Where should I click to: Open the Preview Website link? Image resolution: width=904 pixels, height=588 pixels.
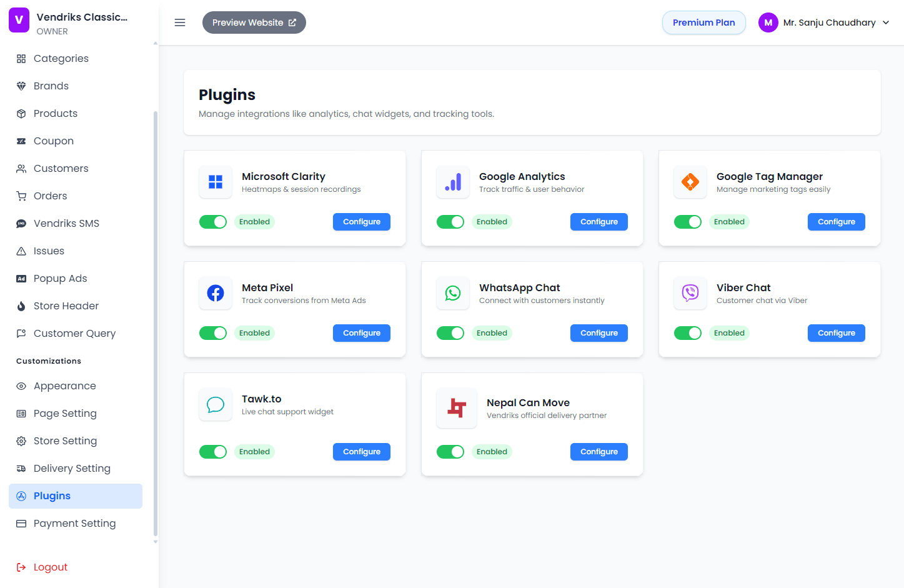tap(254, 22)
